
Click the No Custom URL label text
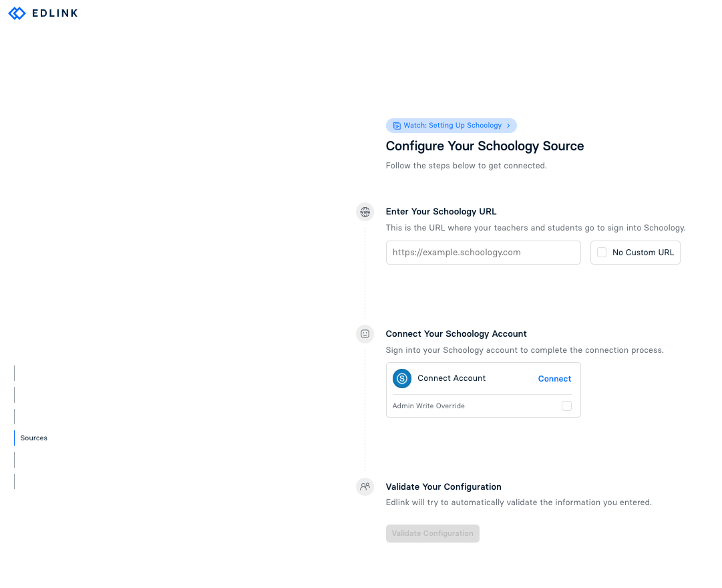point(643,253)
